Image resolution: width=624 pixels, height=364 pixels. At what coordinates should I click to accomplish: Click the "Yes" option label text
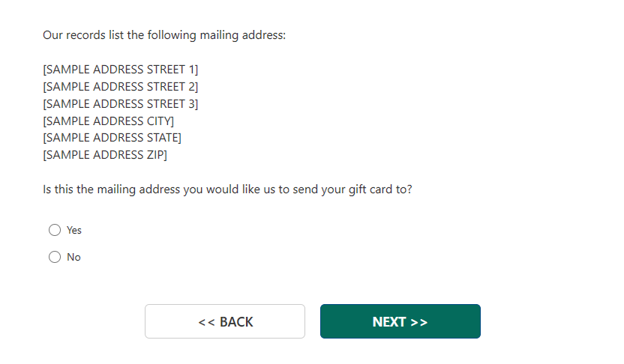[74, 230]
